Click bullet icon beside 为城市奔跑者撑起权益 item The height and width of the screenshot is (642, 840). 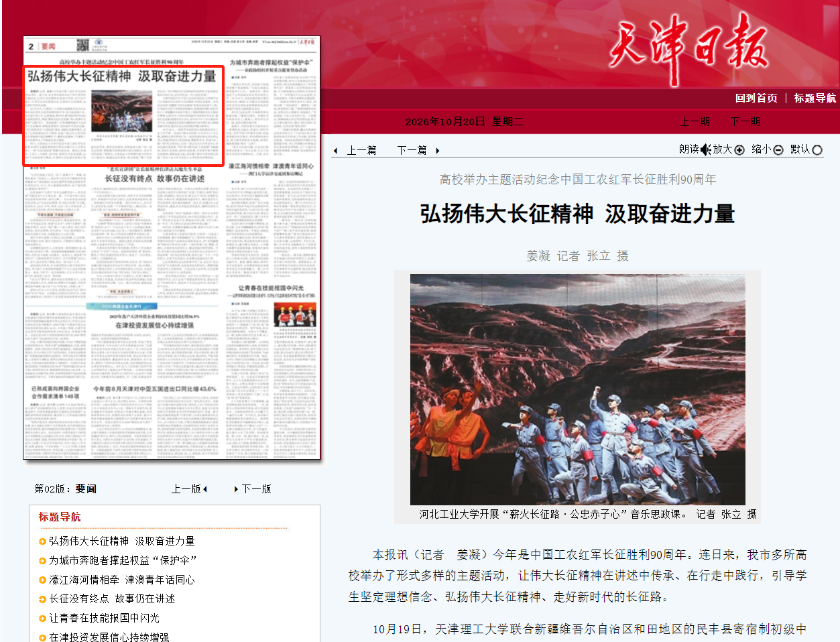(43, 561)
